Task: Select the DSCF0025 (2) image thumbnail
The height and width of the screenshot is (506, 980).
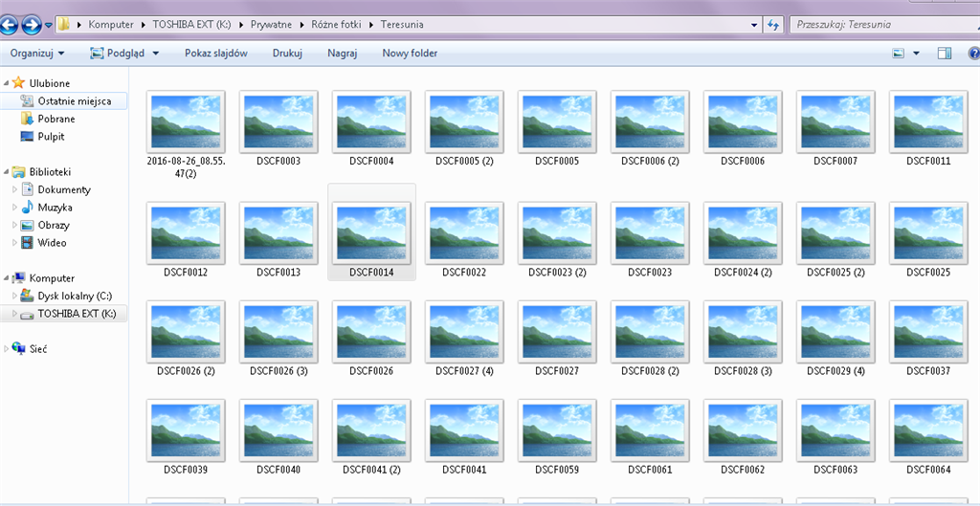Action: (835, 233)
